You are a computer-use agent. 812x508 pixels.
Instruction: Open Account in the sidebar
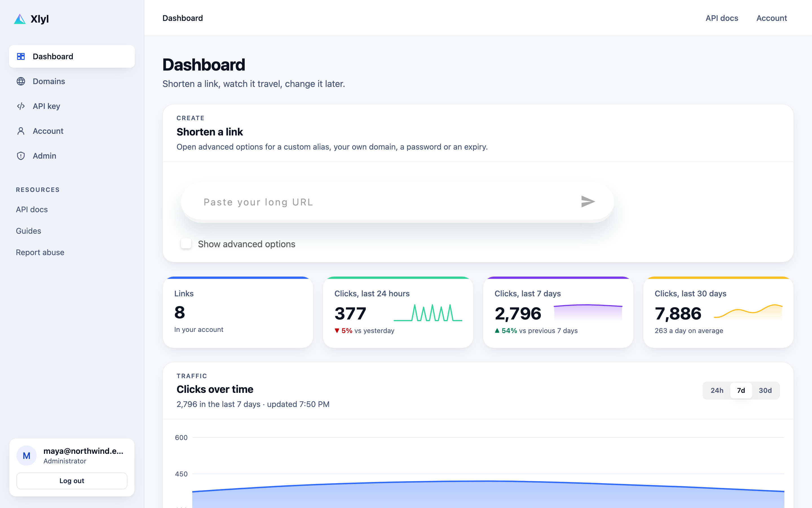coord(72,131)
